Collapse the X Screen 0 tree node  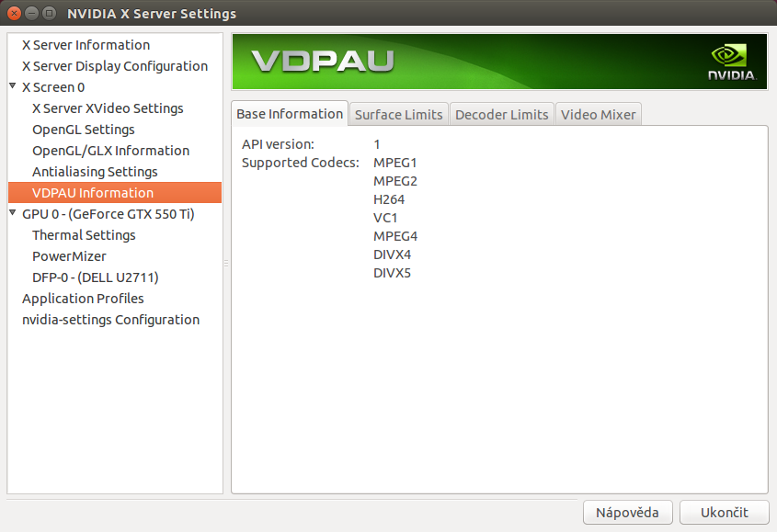coord(13,86)
